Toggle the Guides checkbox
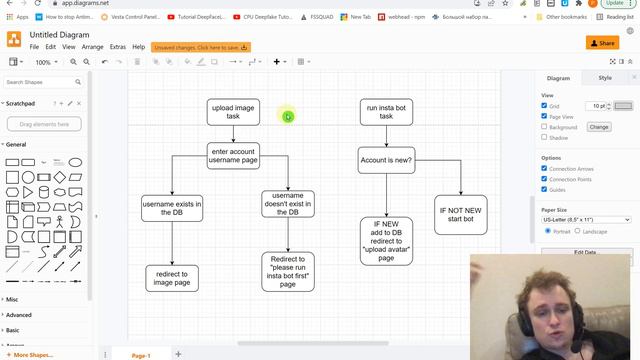Screen dimensions: 640x360 coord(544,189)
